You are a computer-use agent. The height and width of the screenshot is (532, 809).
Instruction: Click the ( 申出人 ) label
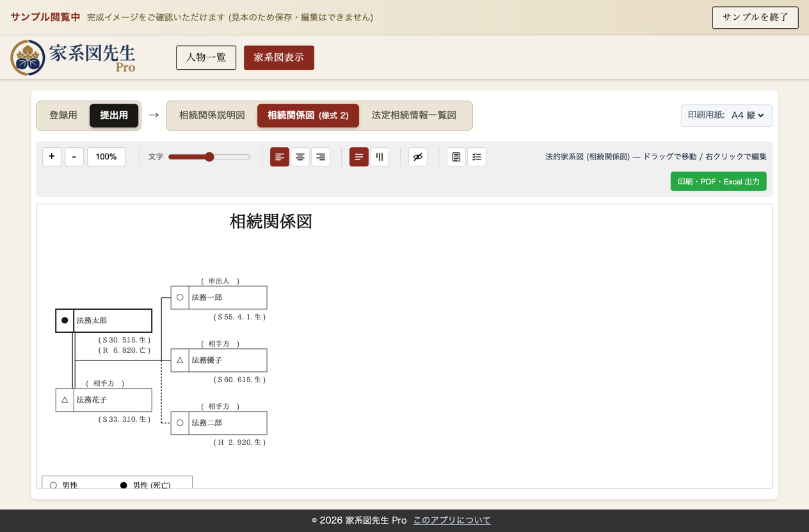(220, 281)
